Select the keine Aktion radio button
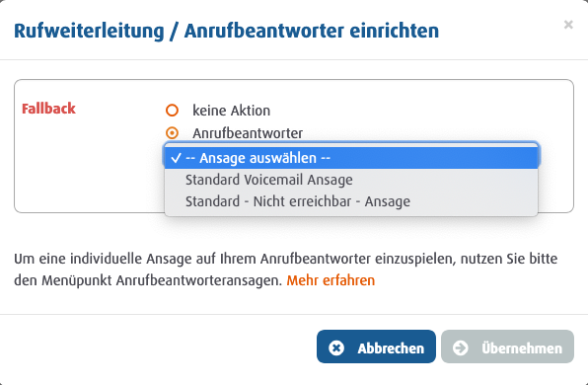The image size is (588, 385). [x=172, y=111]
